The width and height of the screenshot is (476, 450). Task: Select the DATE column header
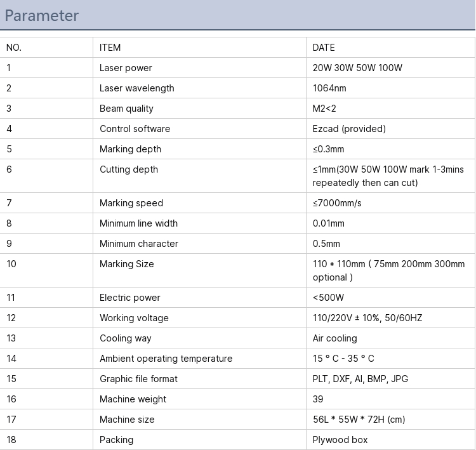[x=324, y=48]
